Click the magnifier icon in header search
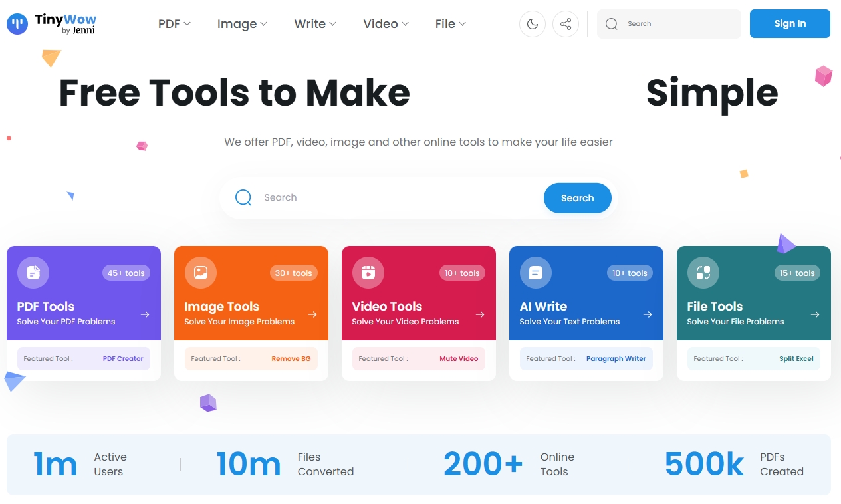The width and height of the screenshot is (841, 504). (612, 24)
